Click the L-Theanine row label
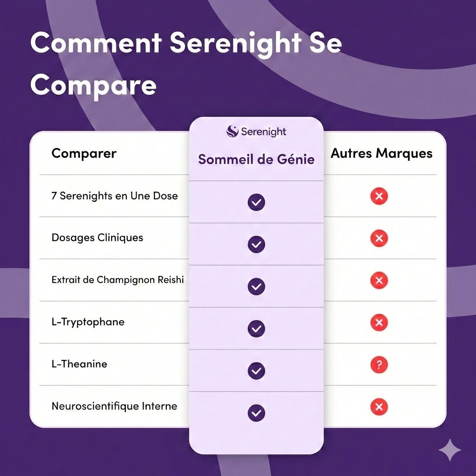Screen dimensions: 476x476 click(x=79, y=364)
